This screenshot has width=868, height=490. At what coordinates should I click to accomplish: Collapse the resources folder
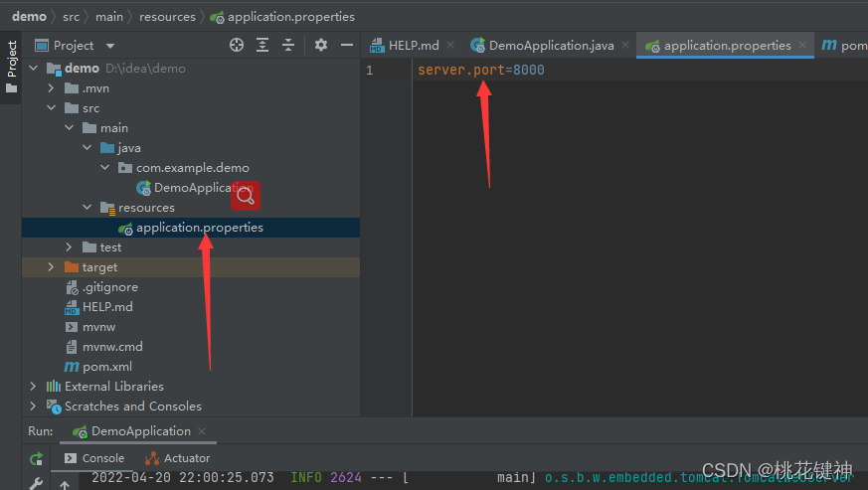pyautogui.click(x=87, y=207)
